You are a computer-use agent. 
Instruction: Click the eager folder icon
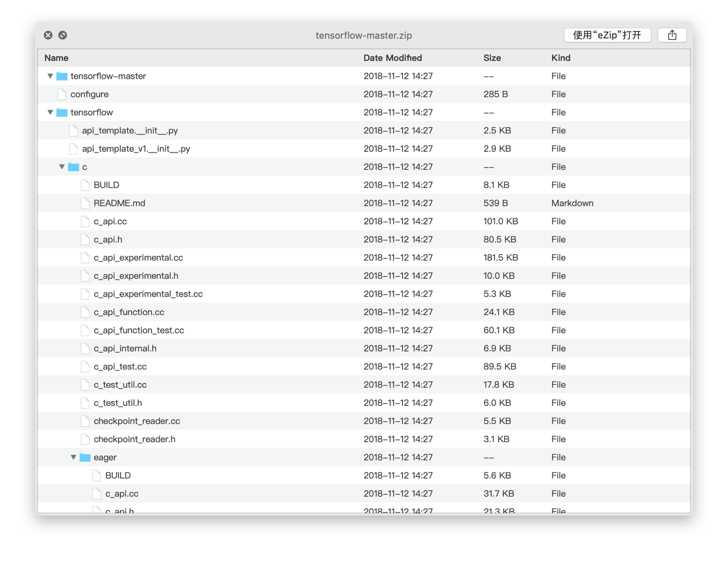click(85, 457)
